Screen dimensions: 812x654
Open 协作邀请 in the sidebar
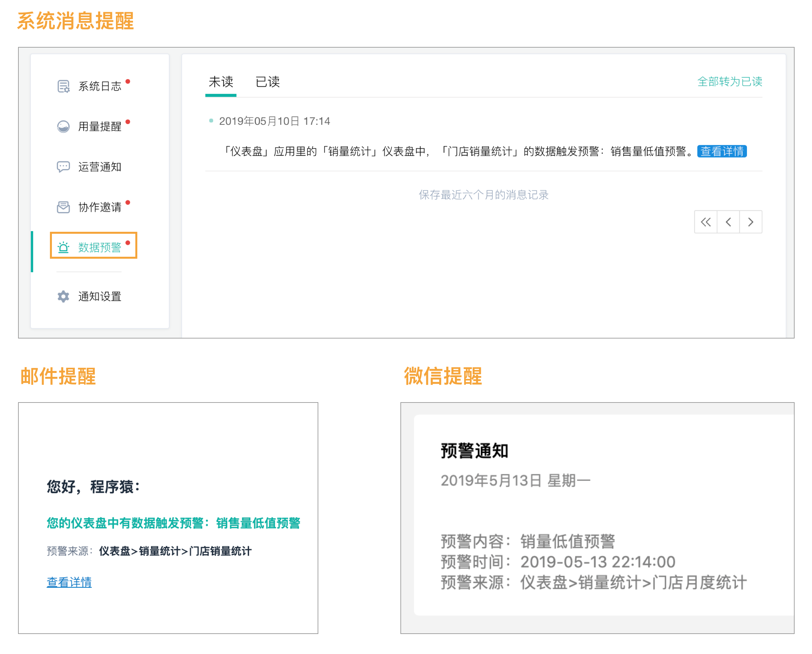pyautogui.click(x=100, y=207)
